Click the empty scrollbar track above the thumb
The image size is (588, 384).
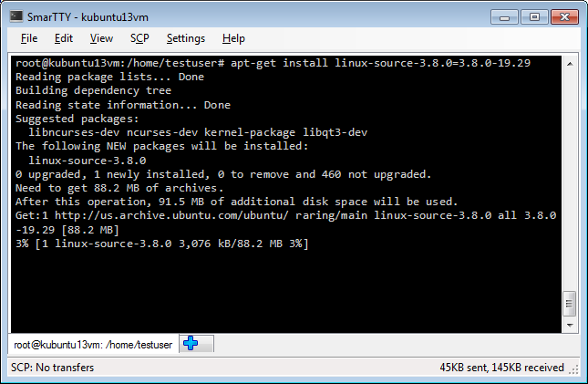(570, 181)
